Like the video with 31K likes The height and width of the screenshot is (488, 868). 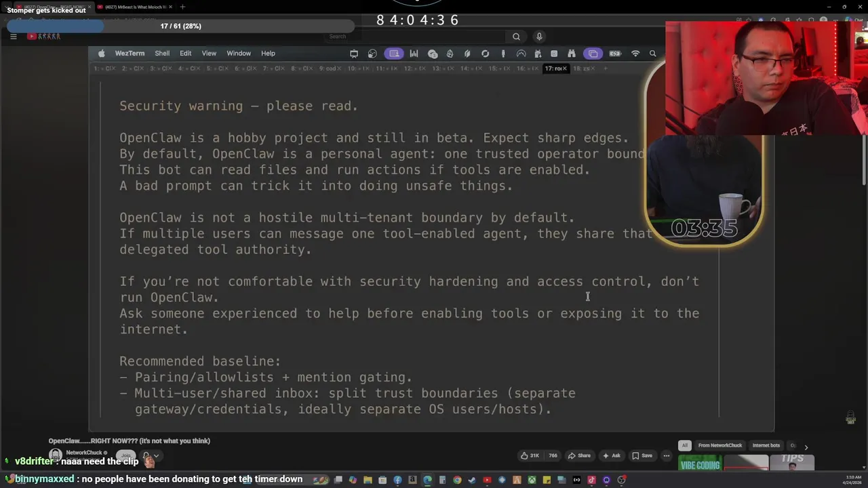point(530,455)
